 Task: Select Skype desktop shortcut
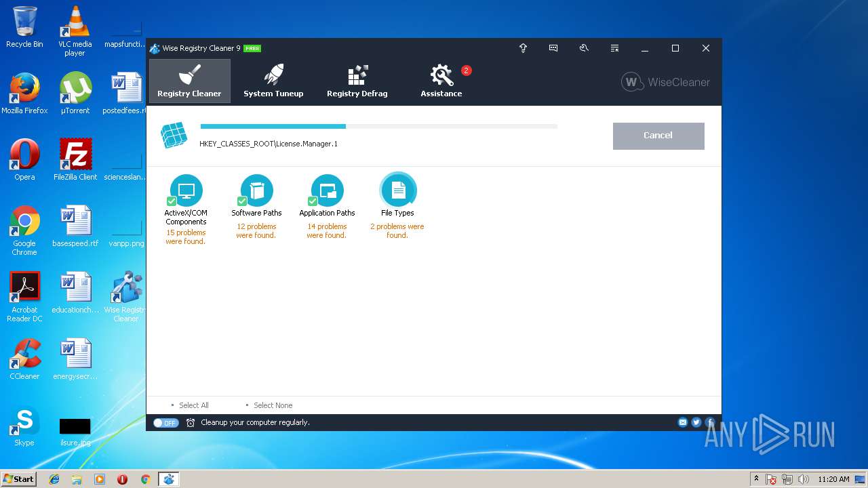24,426
